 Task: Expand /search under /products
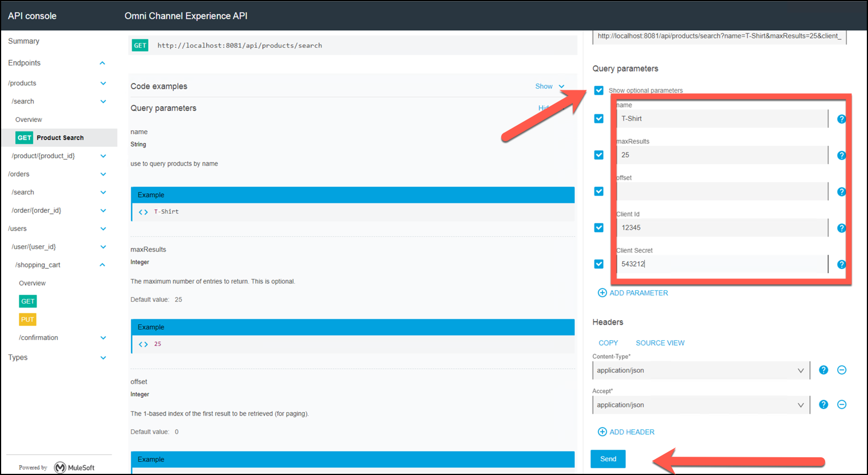tap(103, 102)
